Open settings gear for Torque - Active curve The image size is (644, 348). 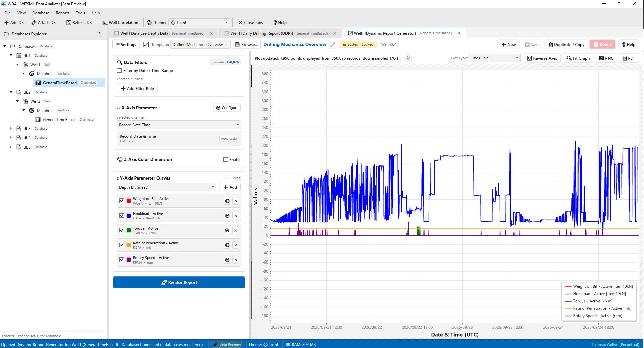pyautogui.click(x=227, y=231)
